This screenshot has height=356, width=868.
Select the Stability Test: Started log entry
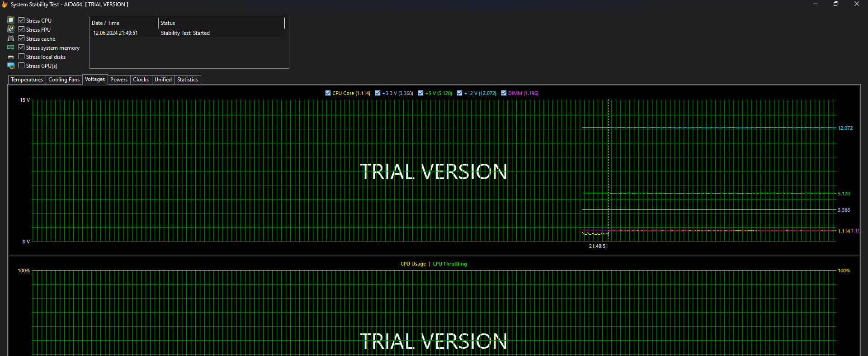(x=185, y=33)
